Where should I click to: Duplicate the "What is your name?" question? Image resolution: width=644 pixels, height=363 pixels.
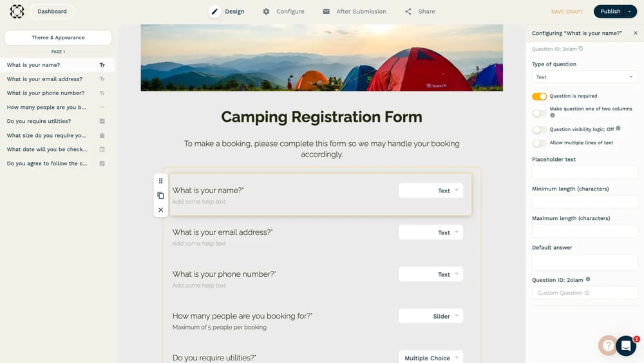[160, 195]
